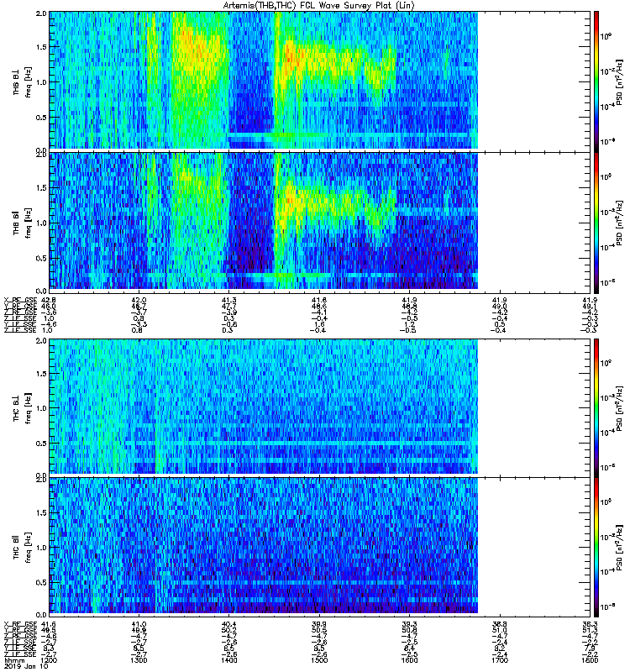Click the color bar beside the THB B-parallel panel

point(596,222)
